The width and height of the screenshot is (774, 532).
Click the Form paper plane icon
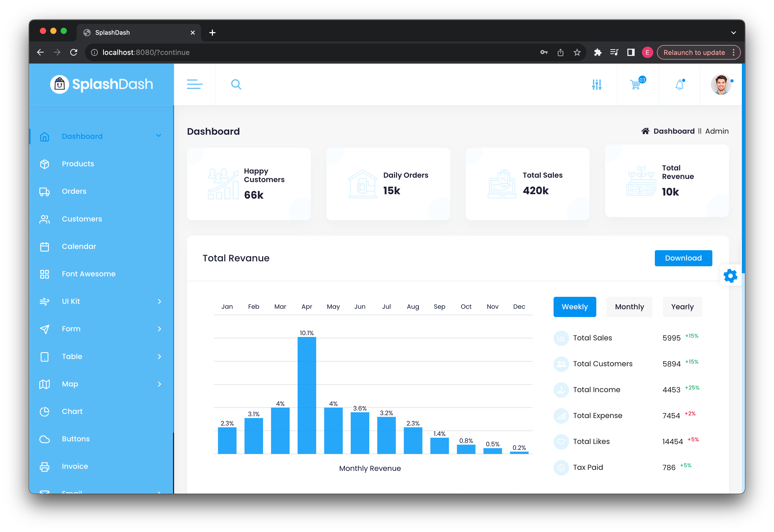point(44,329)
